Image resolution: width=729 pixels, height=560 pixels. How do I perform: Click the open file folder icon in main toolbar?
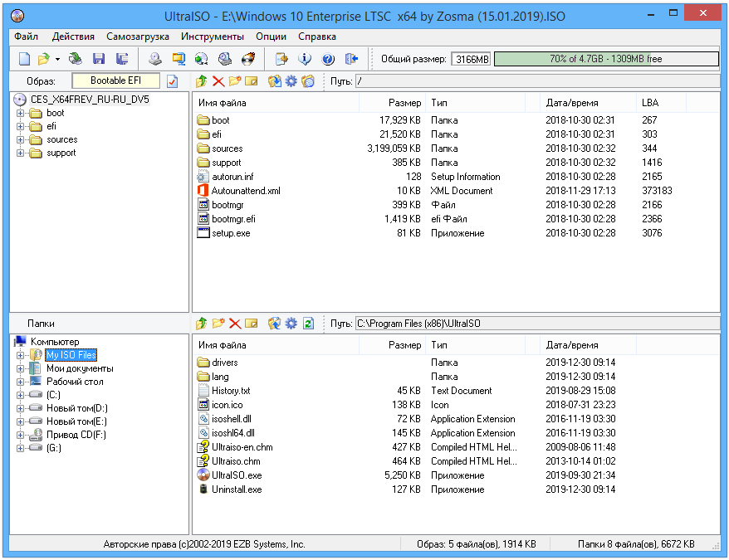(x=44, y=59)
